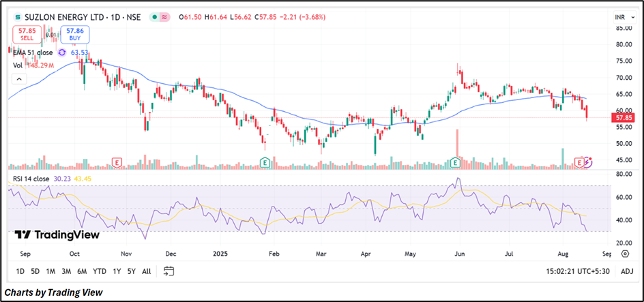644x302 pixels.
Task: Open chart settings gear icon
Action: pyautogui.click(x=625, y=254)
